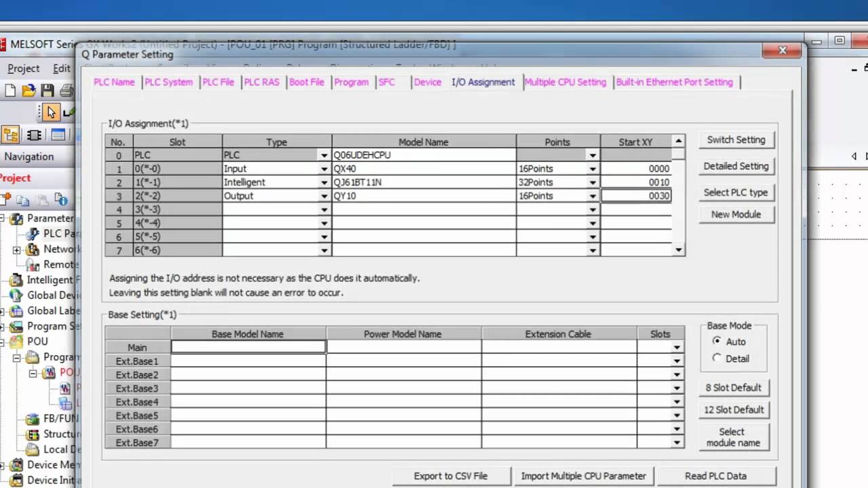Open Type dropdown for Output row
Screen dimensions: 868x488
coord(324,196)
